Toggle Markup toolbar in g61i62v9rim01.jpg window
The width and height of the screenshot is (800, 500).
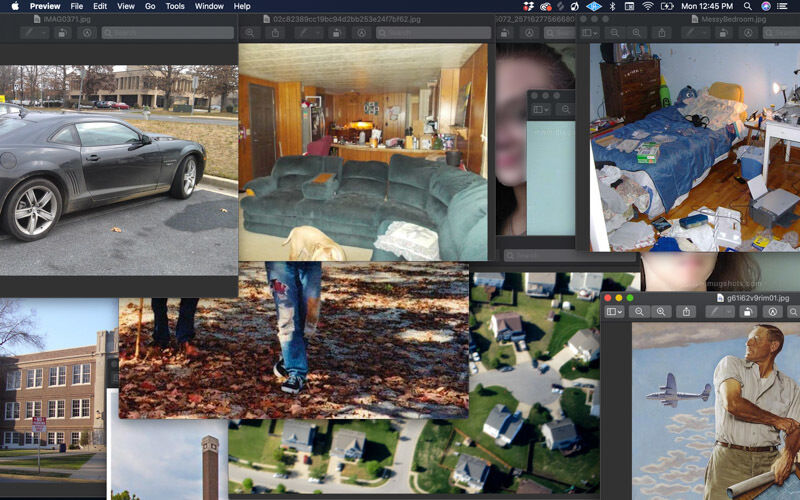point(773,312)
